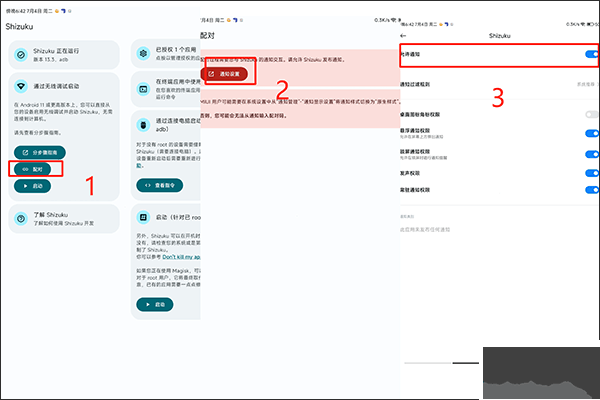
Task: Open 分步指南 step-by-step guide
Action: pos(41,152)
